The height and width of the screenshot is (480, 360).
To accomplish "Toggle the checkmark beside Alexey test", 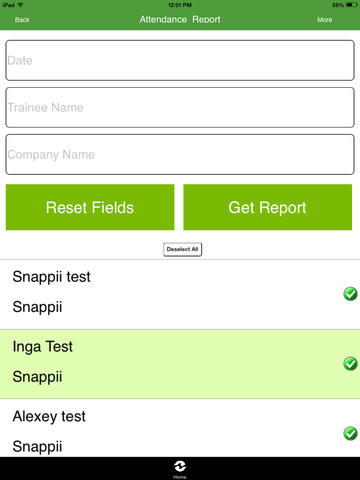I will (x=350, y=433).
